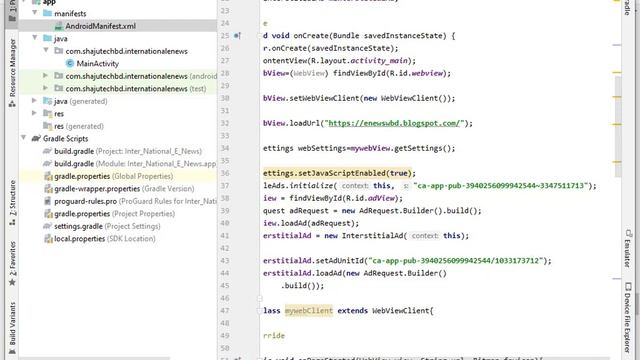Image resolution: width=640 pixels, height=360 pixels.
Task: Expand the res folder
Action: 35,113
